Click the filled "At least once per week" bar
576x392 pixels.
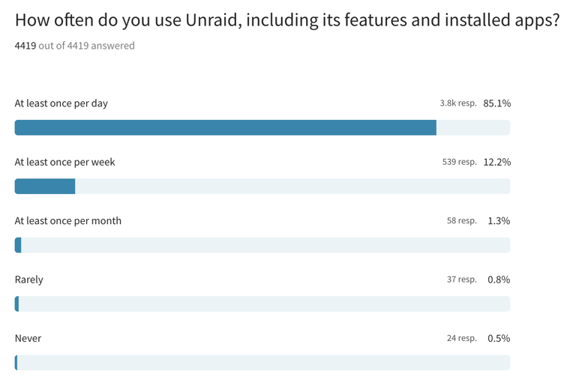click(x=45, y=186)
